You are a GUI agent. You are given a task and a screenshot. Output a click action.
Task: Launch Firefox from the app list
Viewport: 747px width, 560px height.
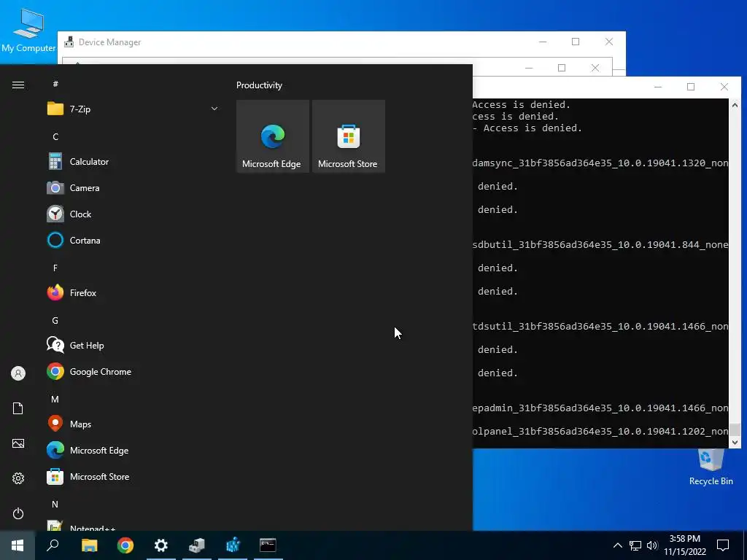click(x=133, y=292)
